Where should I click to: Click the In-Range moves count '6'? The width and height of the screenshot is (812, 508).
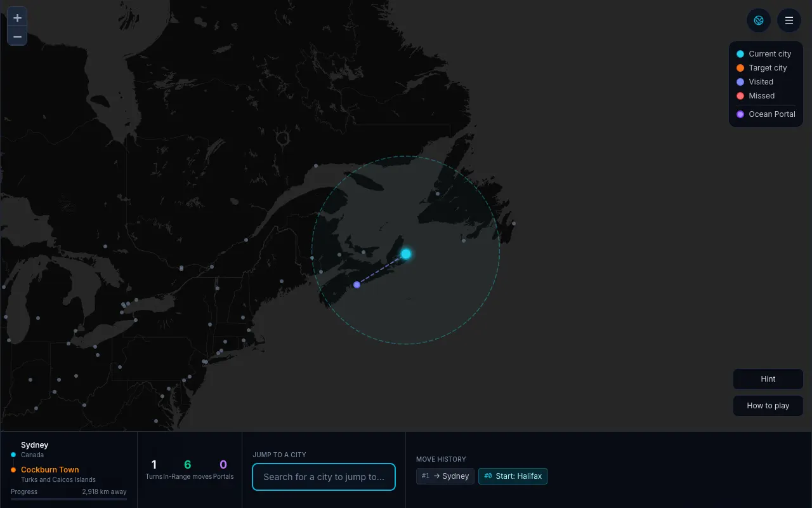(x=188, y=465)
